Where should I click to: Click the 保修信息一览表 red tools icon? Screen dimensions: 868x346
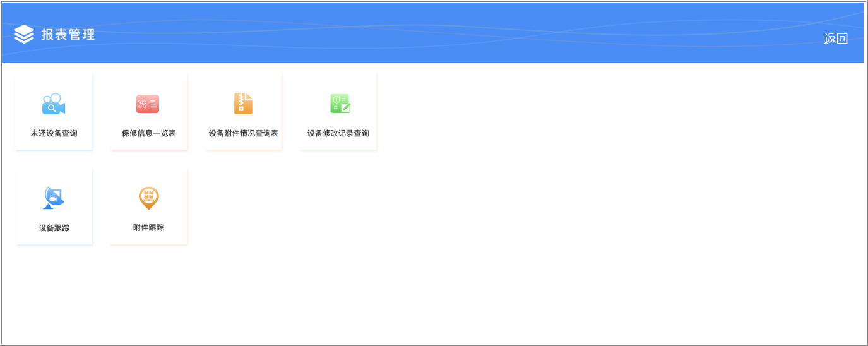click(x=148, y=104)
